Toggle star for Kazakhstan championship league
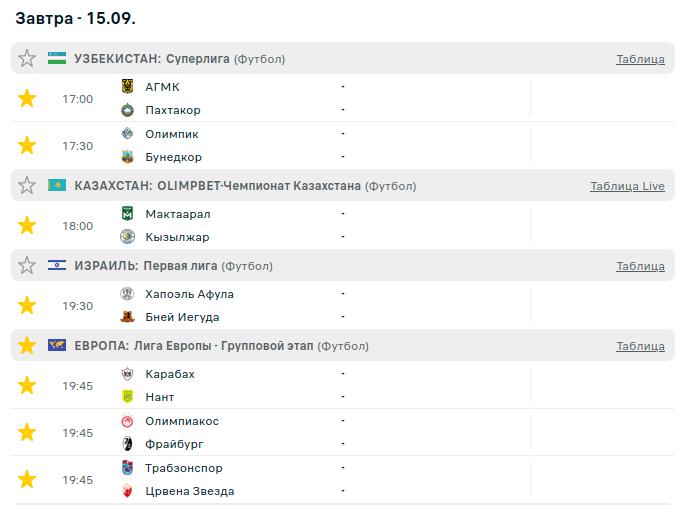The width and height of the screenshot is (684, 505). coord(27,186)
